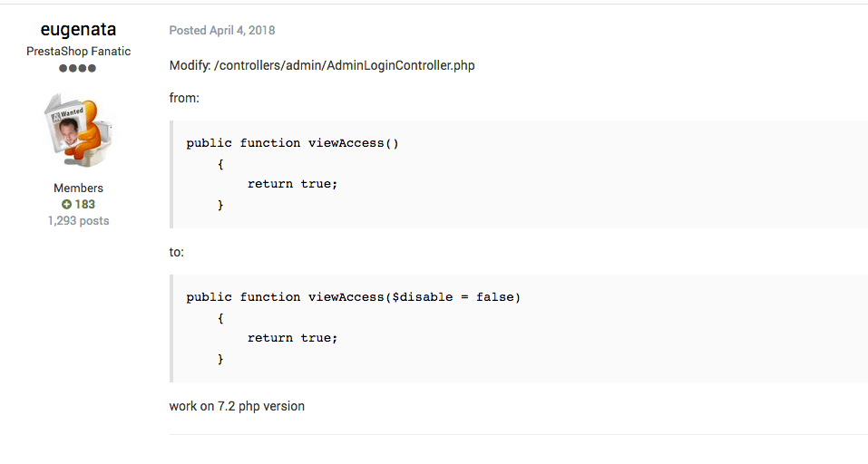Image resolution: width=868 pixels, height=464 pixels.
Task: Click the closing brace of second code block
Action: 220,359
